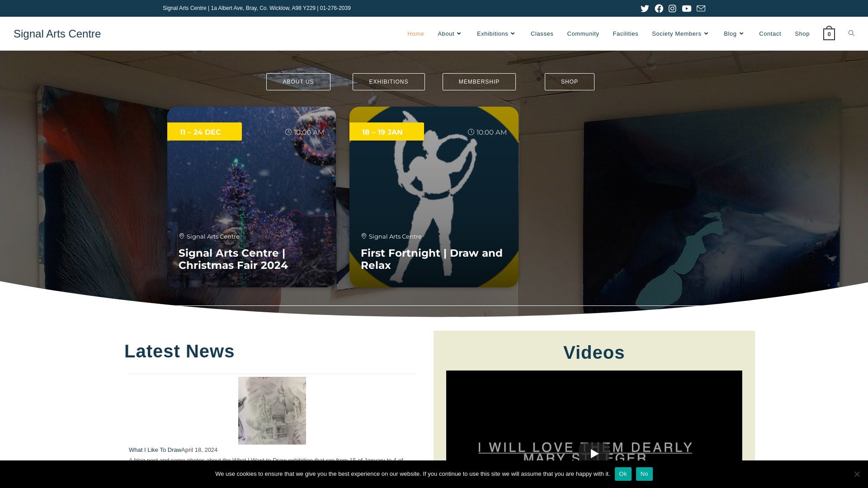Open the Twitter social link icon
Image resolution: width=868 pixels, height=488 pixels.
click(645, 9)
